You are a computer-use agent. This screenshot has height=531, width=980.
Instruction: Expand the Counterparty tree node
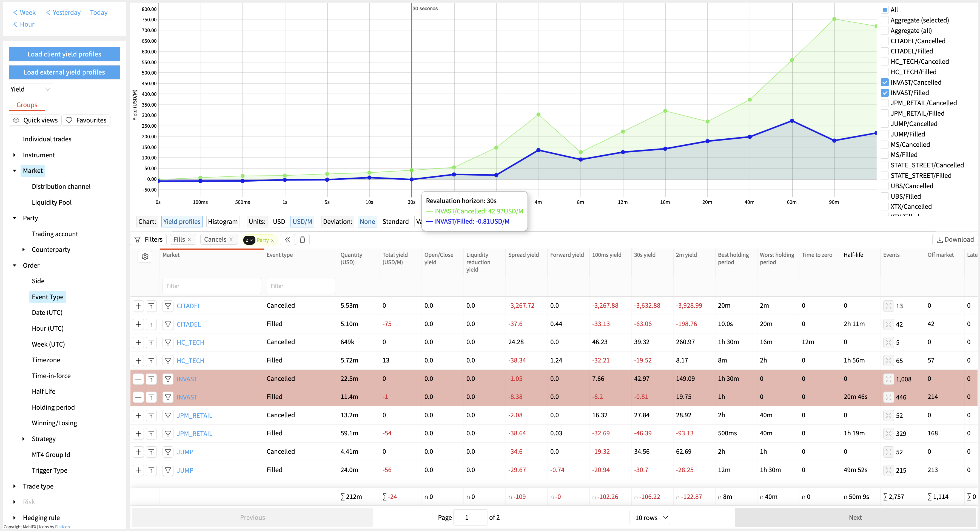tap(24, 250)
